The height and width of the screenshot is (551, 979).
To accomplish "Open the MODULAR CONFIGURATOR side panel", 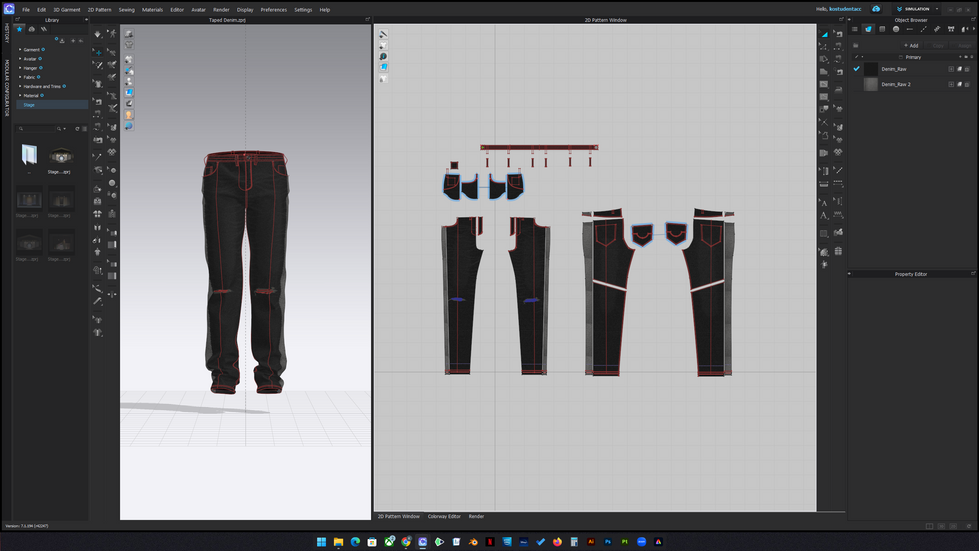I will [7, 87].
